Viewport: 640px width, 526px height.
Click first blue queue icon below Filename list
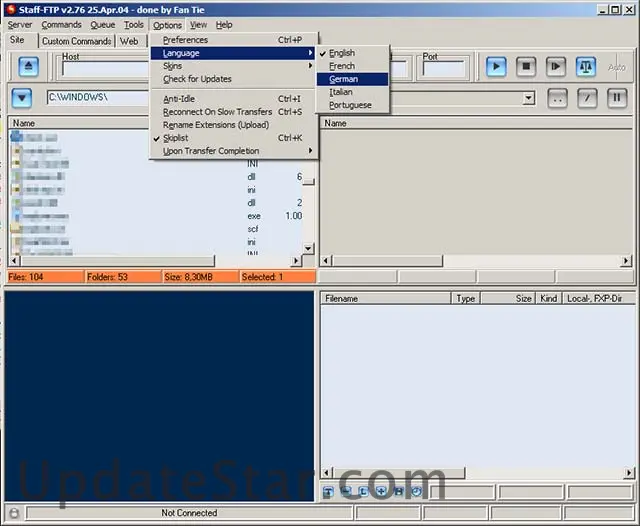tap(328, 491)
